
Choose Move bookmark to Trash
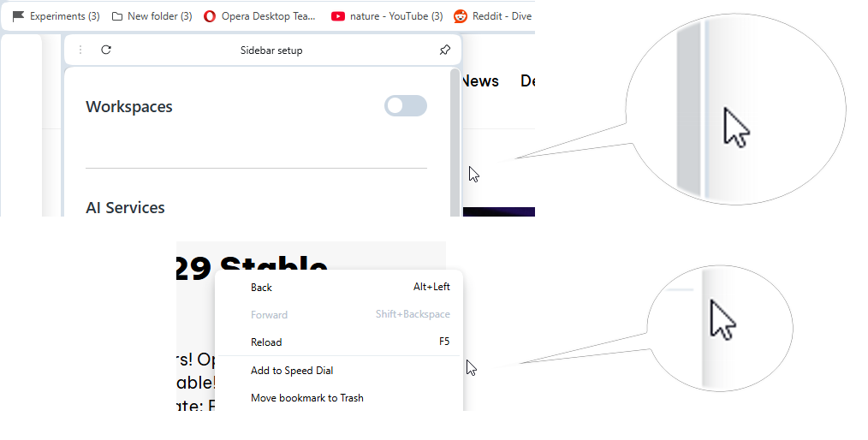click(x=306, y=398)
